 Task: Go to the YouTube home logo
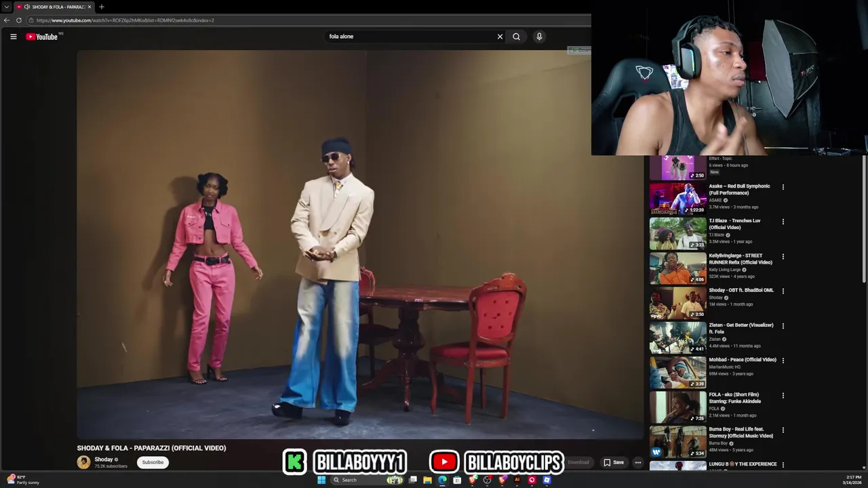(x=42, y=37)
